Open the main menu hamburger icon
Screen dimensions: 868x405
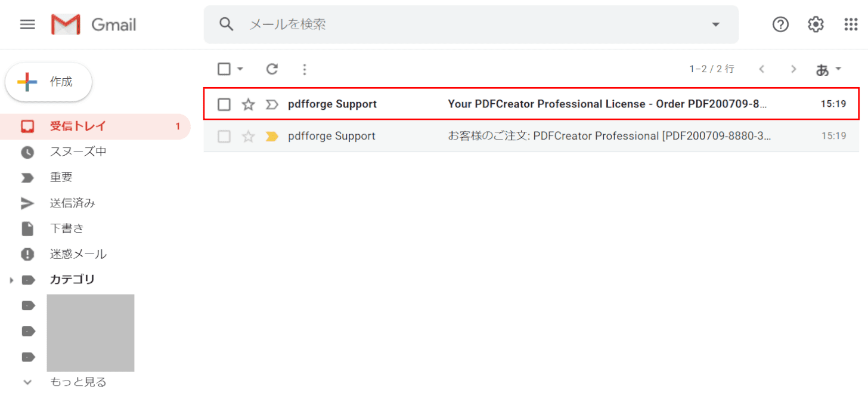tap(27, 24)
